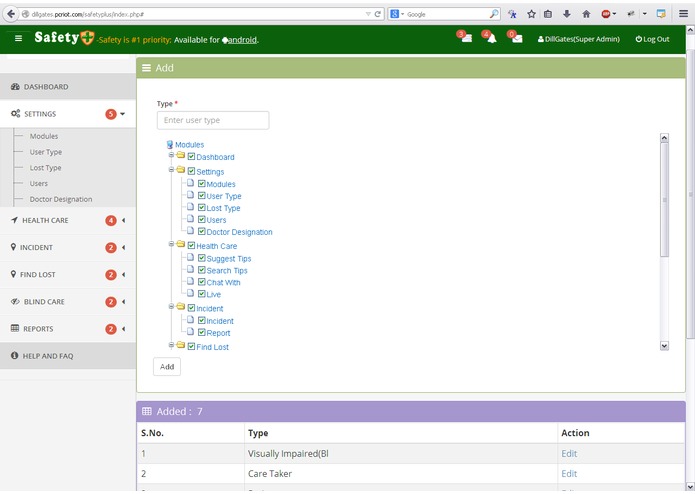The image size is (695, 494).
Task: Click the Modules root tree icon
Action: [169, 144]
